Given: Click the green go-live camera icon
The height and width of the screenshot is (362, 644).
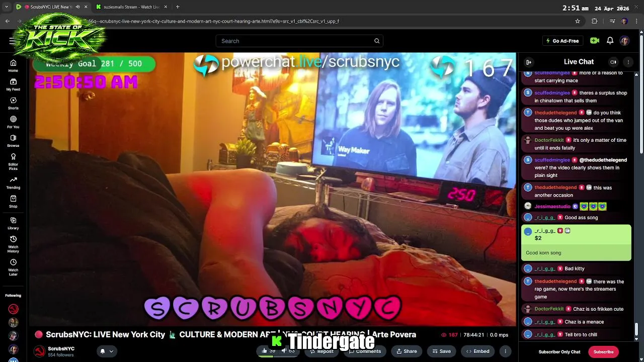Looking at the screenshot, I should point(595,41).
